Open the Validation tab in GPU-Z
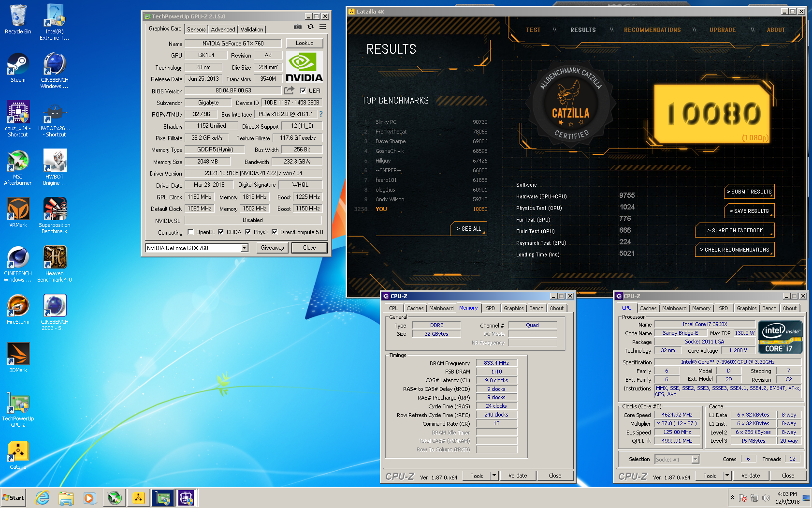This screenshot has width=812, height=508. click(252, 30)
